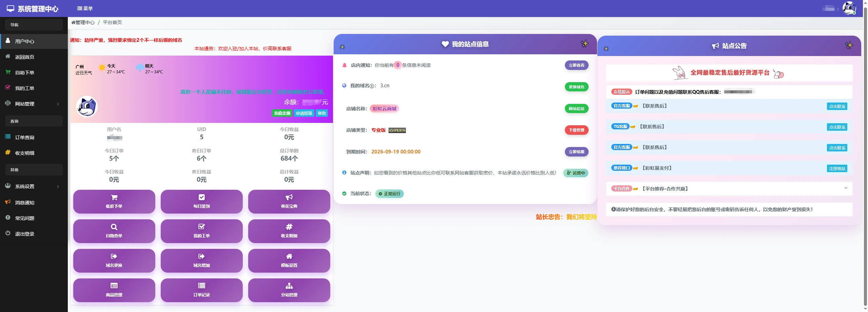Open 葵花宝典 from the shortcut grid
Viewport: 868px width, 312px height.
coord(289,202)
